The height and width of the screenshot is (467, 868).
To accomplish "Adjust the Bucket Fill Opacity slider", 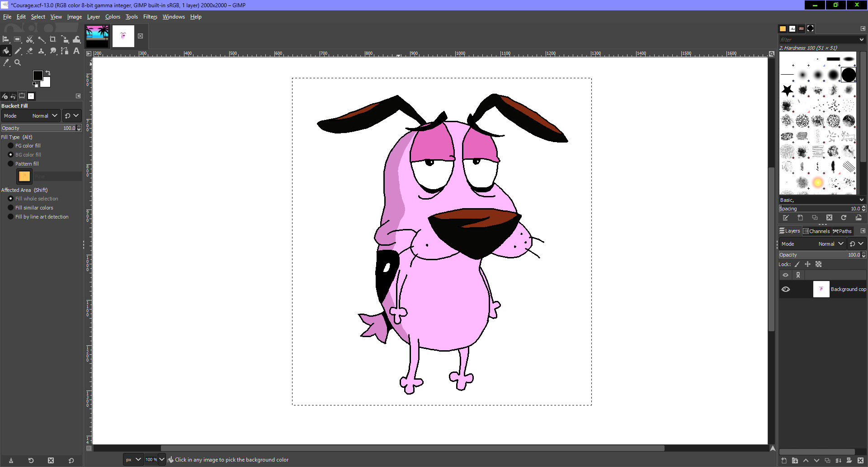I will [41, 128].
